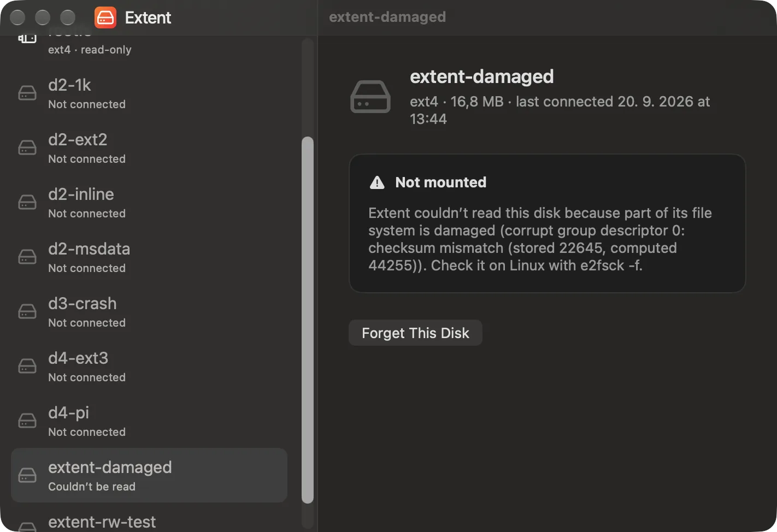The width and height of the screenshot is (777, 532).
Task: Select d4-ext3 in the sidebar
Action: tap(149, 366)
